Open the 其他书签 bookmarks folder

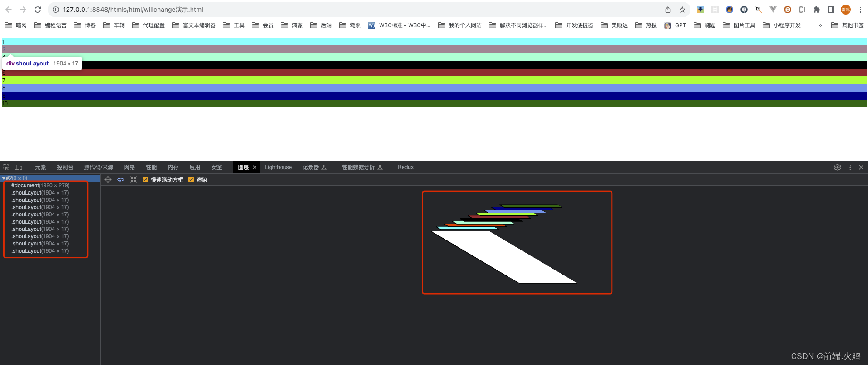[848, 25]
